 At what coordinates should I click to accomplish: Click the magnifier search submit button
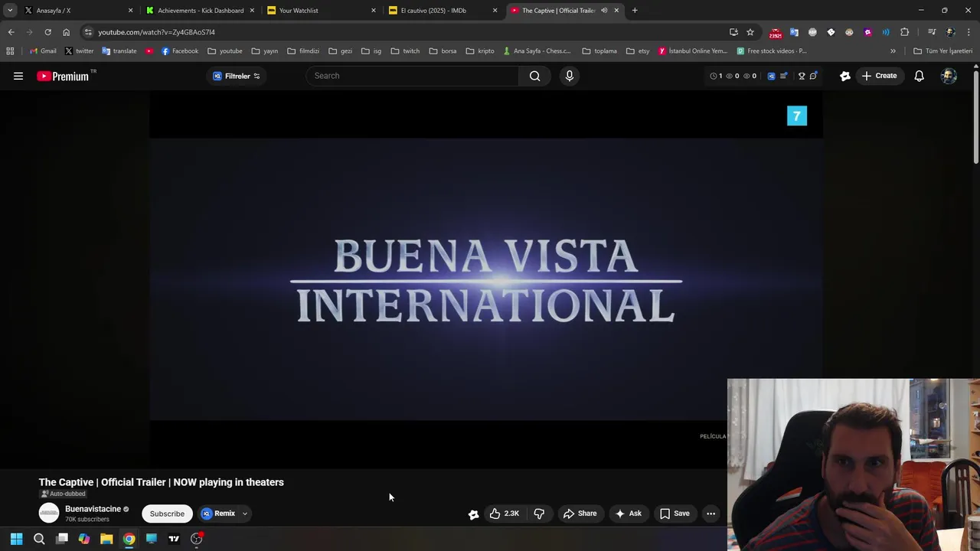tap(535, 76)
